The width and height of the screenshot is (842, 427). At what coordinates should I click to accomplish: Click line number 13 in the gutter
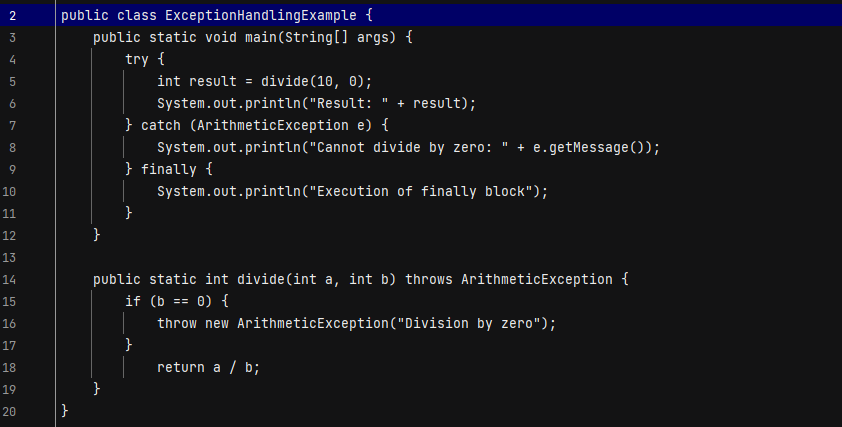tap(9, 258)
